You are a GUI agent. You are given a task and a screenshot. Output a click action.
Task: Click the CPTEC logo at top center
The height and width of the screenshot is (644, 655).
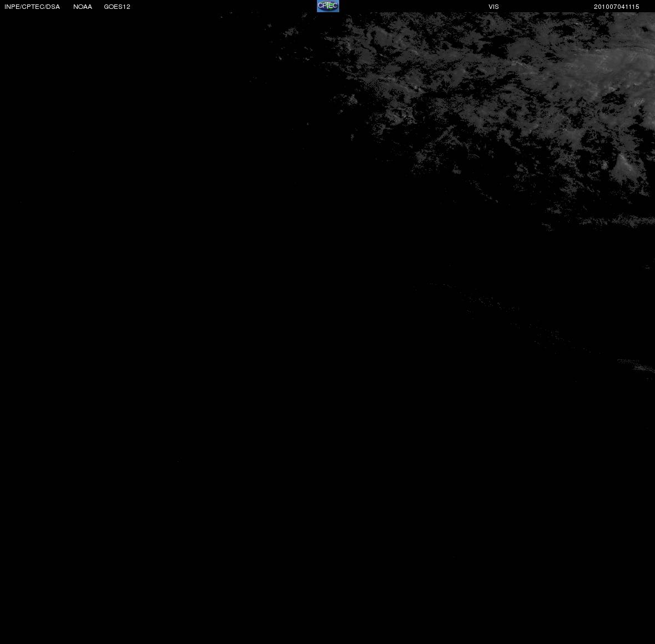[328, 6]
